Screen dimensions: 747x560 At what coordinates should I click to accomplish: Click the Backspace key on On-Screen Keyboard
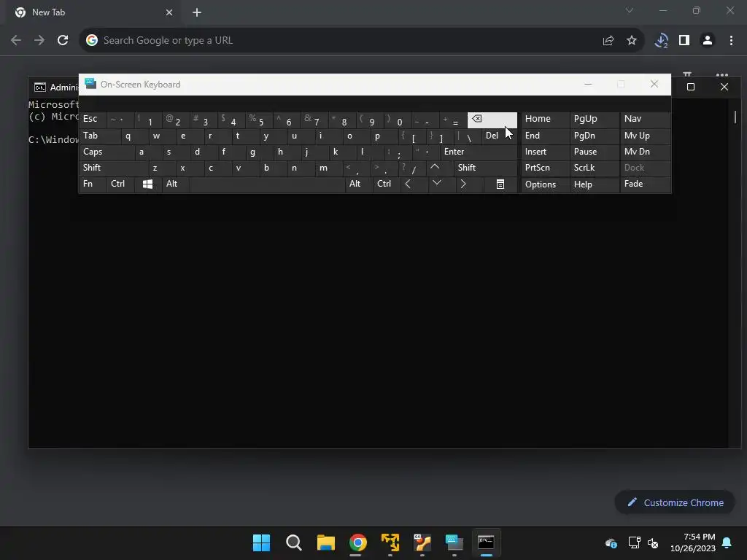click(492, 120)
